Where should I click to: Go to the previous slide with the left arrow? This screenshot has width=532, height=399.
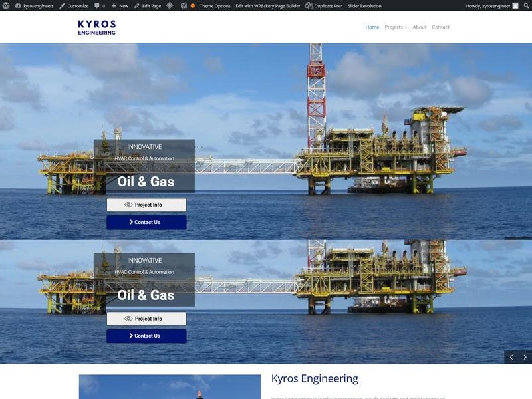(511, 357)
